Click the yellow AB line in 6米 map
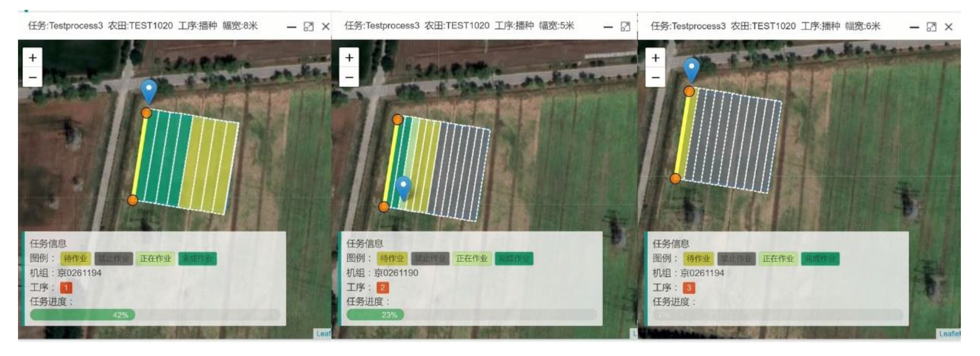Image resolution: width=980 pixels, height=356 pixels. click(x=682, y=135)
